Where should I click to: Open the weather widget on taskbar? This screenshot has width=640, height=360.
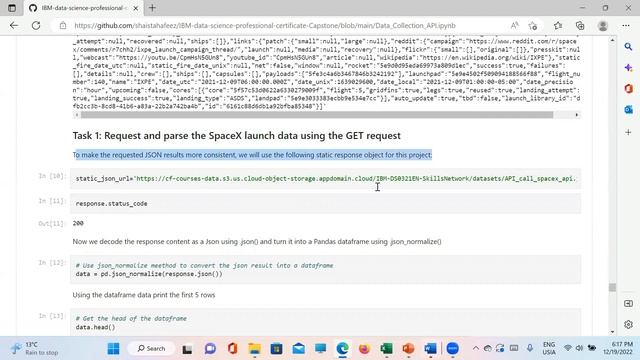35,349
